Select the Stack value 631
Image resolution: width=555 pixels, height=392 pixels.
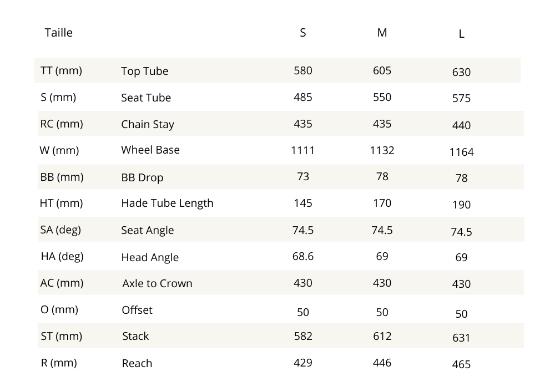pos(461,338)
